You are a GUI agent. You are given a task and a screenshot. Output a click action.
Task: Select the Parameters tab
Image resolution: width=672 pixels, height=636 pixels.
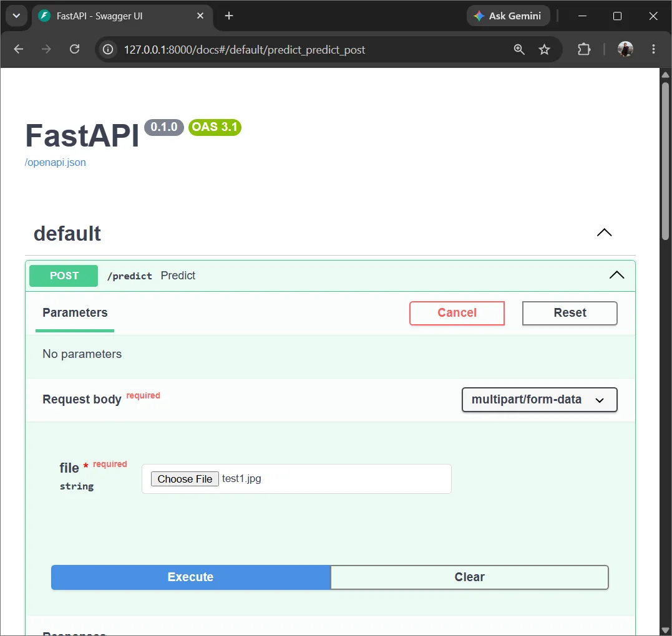click(x=75, y=312)
